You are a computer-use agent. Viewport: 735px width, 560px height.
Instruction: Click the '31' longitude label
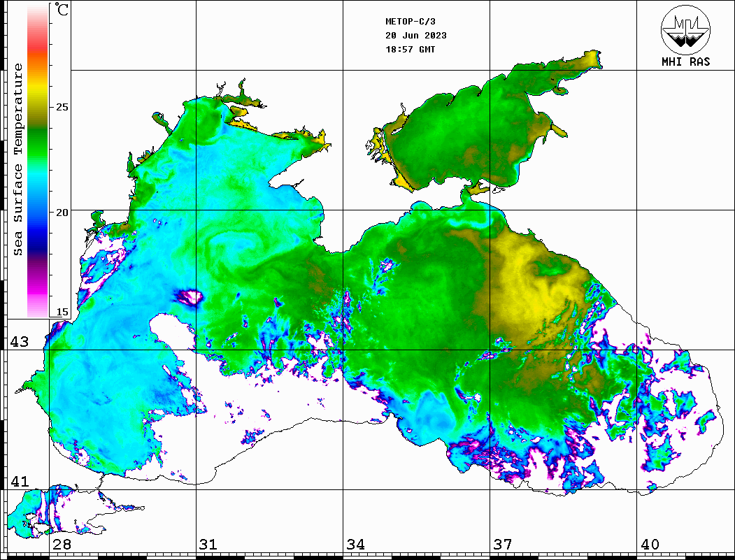point(208,544)
